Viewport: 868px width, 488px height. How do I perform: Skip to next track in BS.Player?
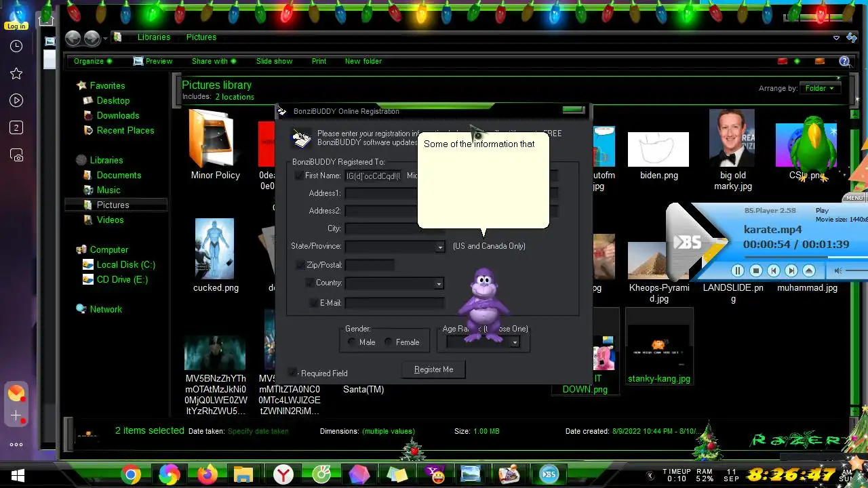pos(791,270)
